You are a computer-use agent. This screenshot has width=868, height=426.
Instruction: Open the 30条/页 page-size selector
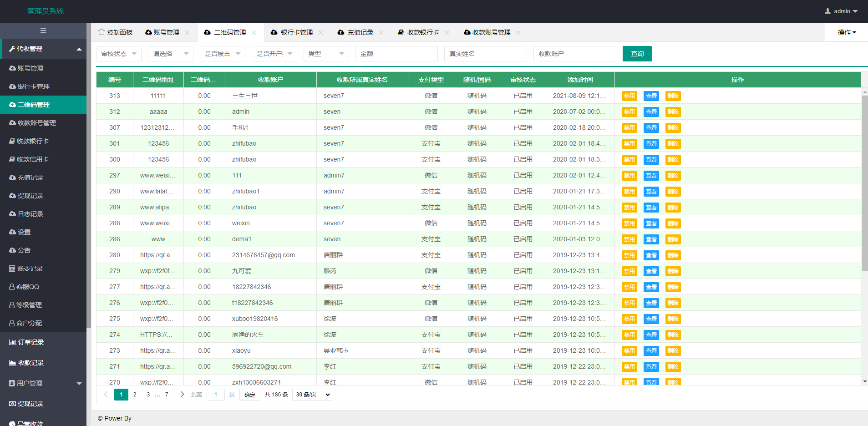point(311,395)
